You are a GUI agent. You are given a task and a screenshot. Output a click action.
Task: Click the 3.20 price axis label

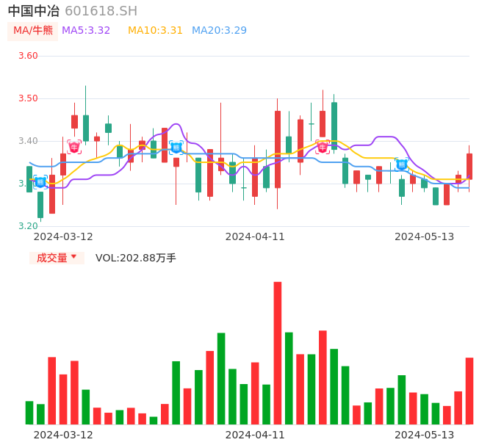pos(28,226)
